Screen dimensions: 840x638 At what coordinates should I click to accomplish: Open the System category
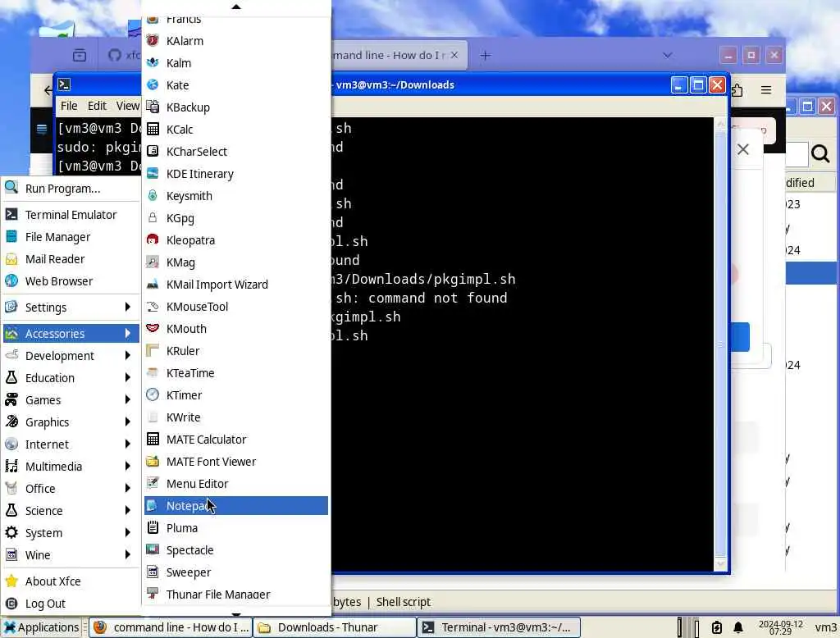(x=71, y=532)
